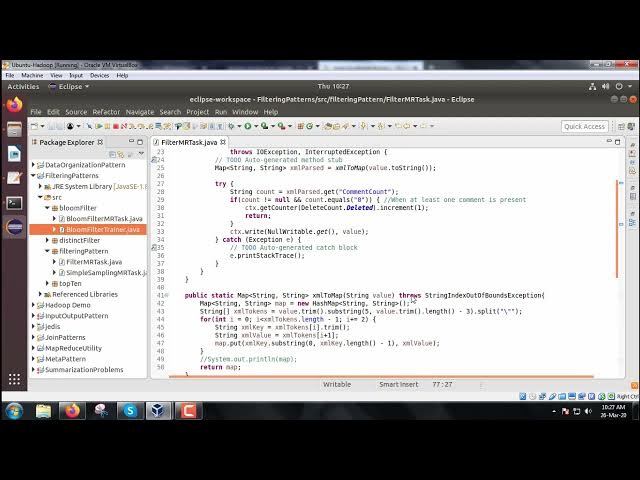Screen dimensions: 640x480
Task: Click the Writable status bar entry
Action: point(337,384)
